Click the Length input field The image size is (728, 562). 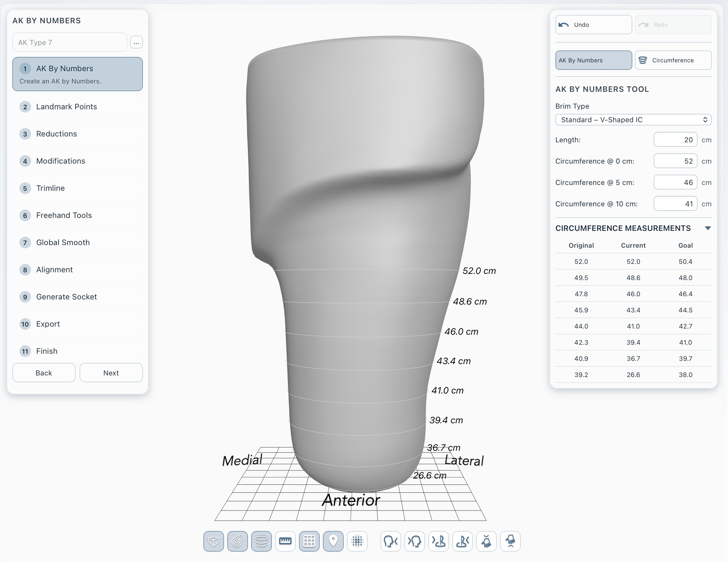pos(675,140)
